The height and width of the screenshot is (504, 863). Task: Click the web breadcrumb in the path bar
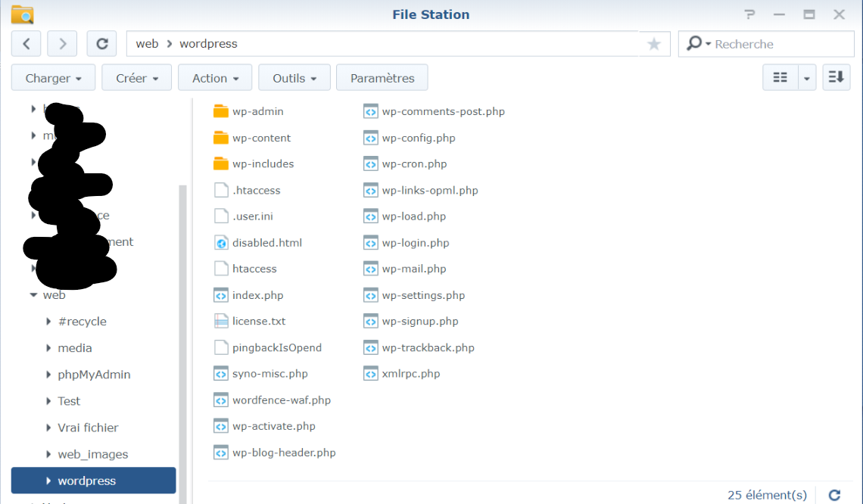tap(147, 43)
